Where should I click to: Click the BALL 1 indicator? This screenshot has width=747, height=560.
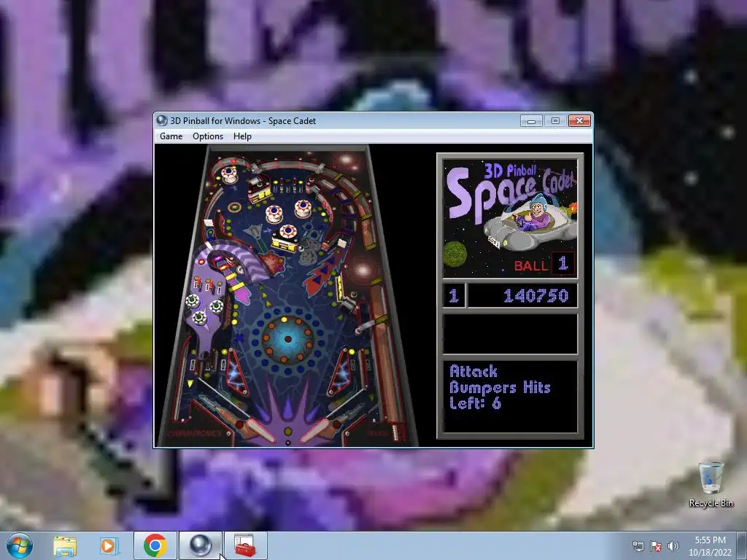[x=543, y=264]
